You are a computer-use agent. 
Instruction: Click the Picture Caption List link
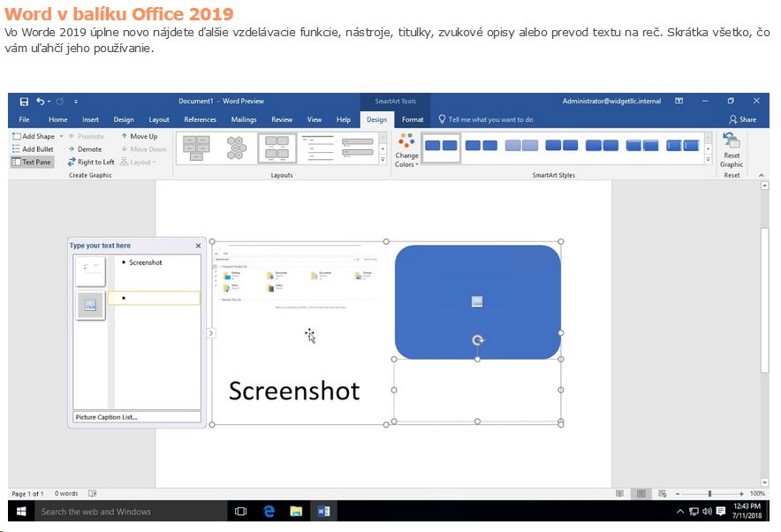coord(107,417)
